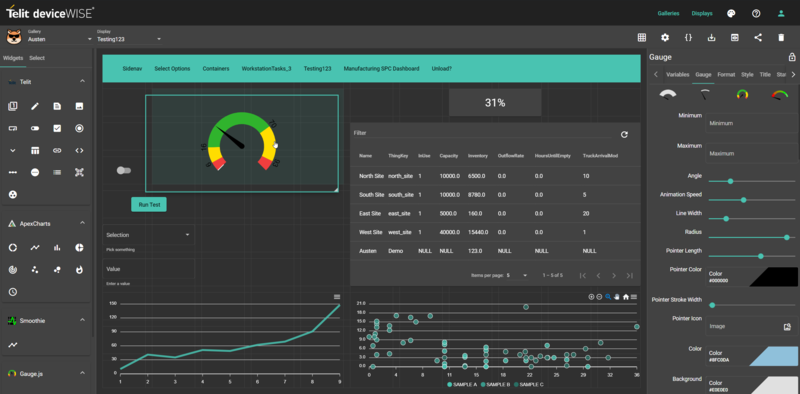Refresh the data table with reload icon
This screenshot has width=800, height=394.
624,135
